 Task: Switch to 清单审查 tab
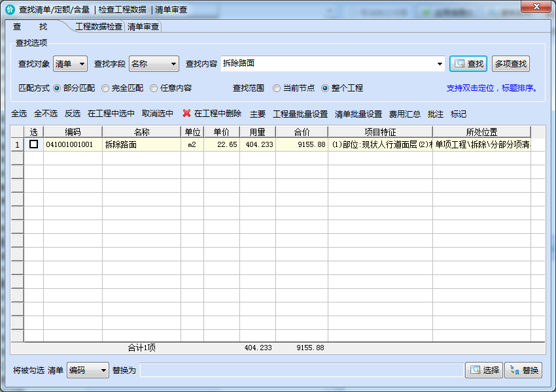point(143,27)
